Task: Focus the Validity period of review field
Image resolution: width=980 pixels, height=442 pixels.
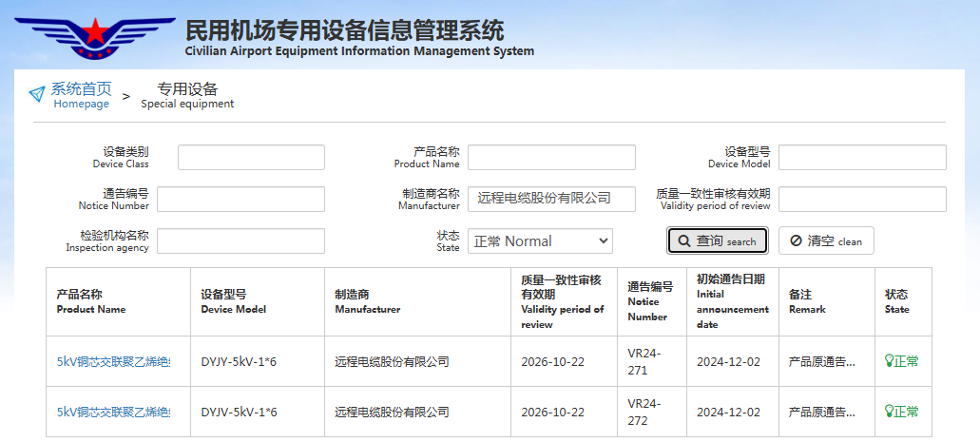Action: 862,199
